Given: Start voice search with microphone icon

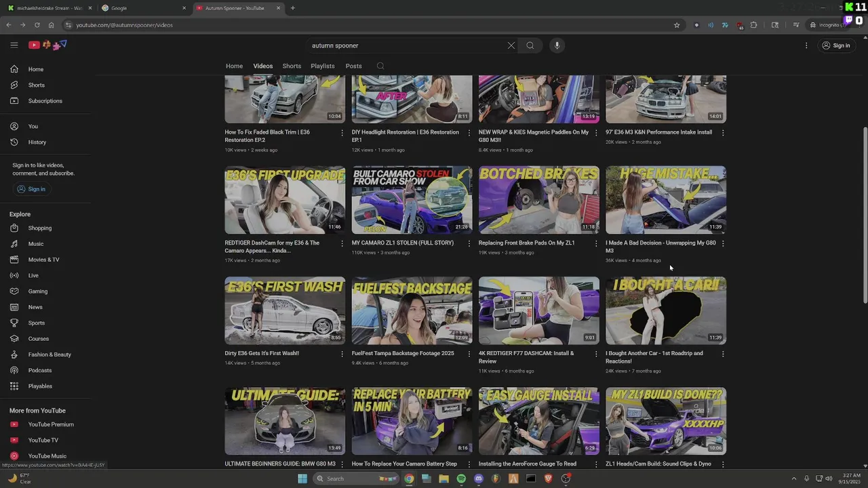Looking at the screenshot, I should tap(557, 45).
